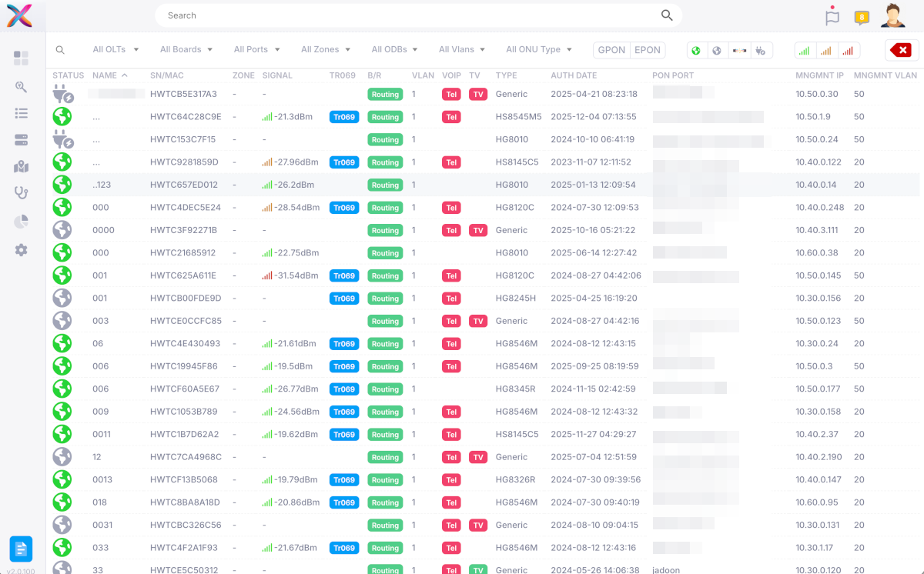Click the blue document icon at bottom-left
The height and width of the screenshot is (574, 924).
click(21, 549)
